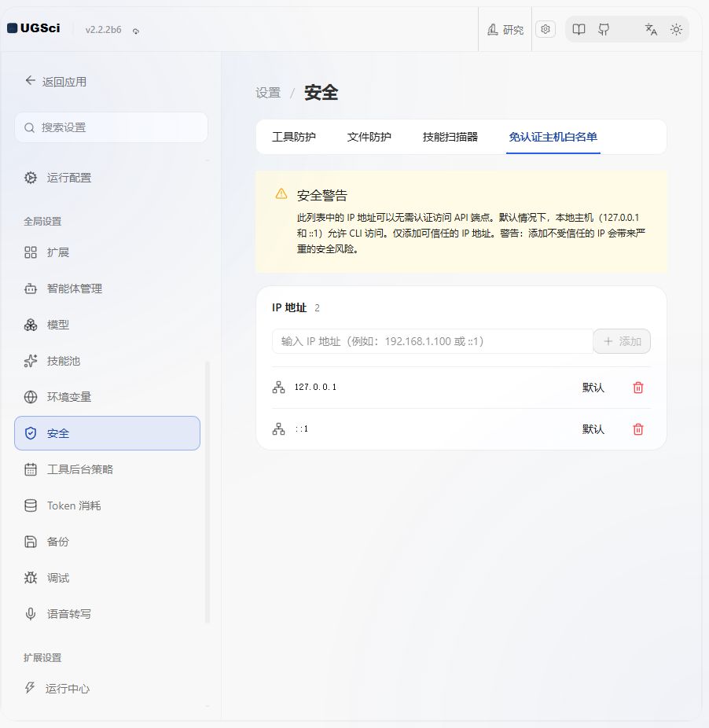Viewport: 709px width, 728px height.
Task: Click the v2.2.2b6 version text
Action: point(103,30)
